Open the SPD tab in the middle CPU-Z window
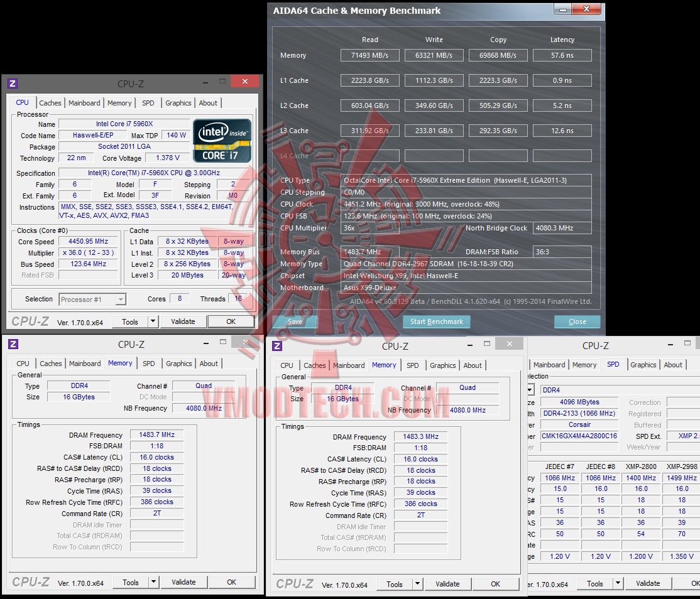Image resolution: width=700 pixels, height=599 pixels. 413,365
